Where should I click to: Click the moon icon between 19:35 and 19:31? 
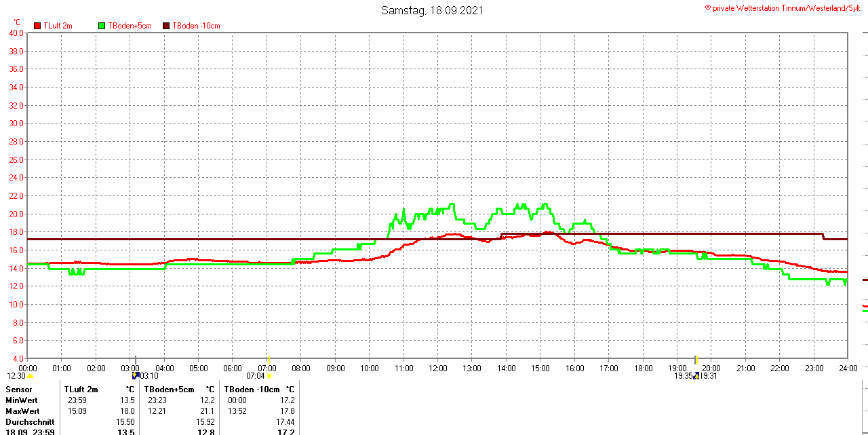(696, 375)
